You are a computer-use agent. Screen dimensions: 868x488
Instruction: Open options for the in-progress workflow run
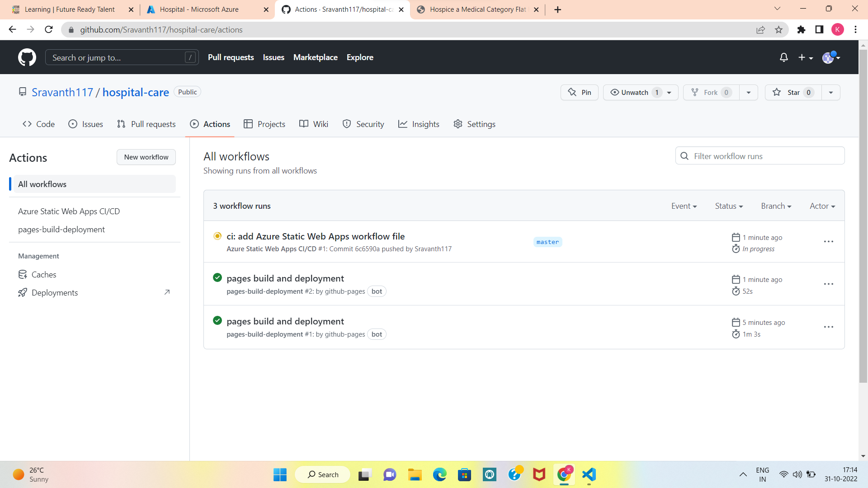828,241
